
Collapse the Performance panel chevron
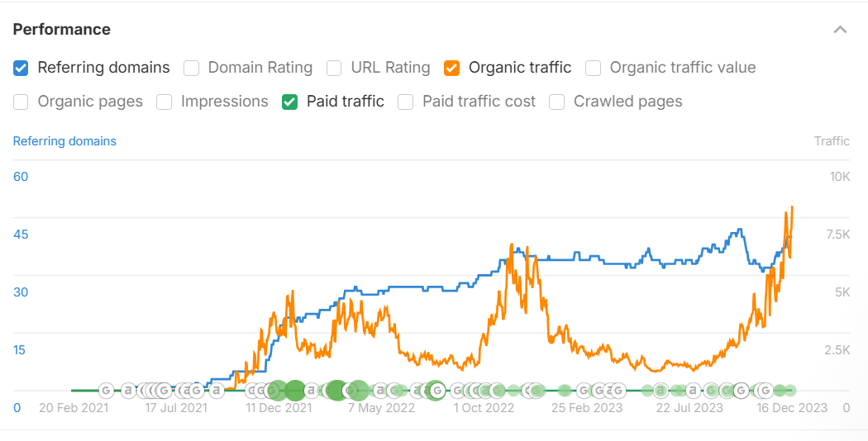point(840,30)
